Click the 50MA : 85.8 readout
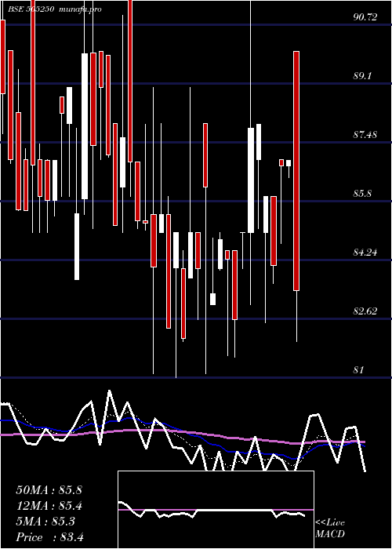 click(x=49, y=490)
